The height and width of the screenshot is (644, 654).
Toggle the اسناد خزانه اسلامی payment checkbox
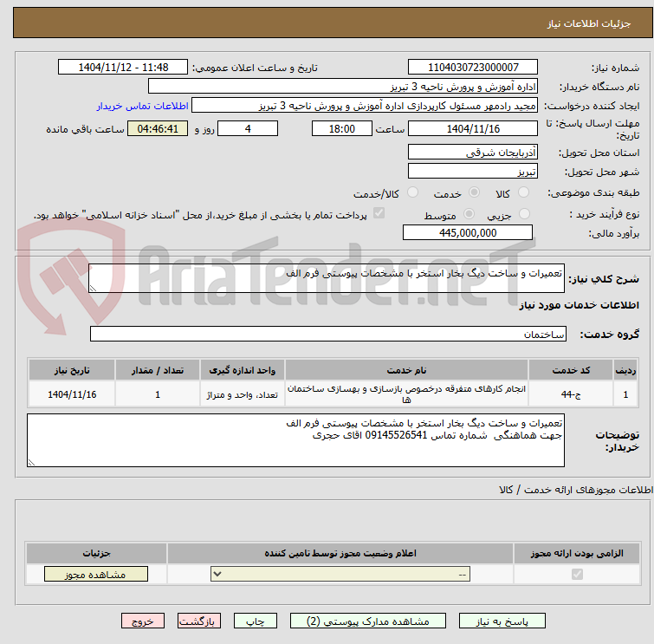click(379, 213)
